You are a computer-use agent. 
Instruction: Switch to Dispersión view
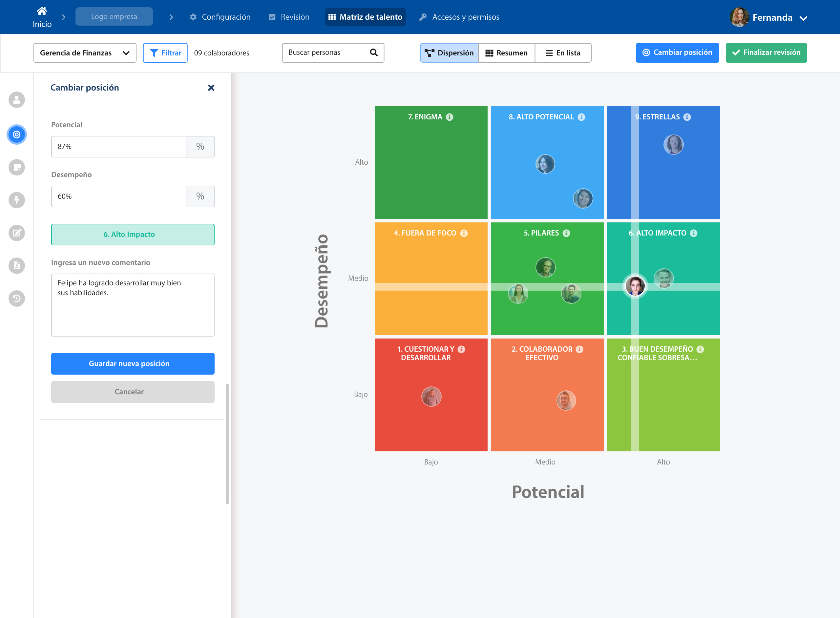pyautogui.click(x=450, y=53)
